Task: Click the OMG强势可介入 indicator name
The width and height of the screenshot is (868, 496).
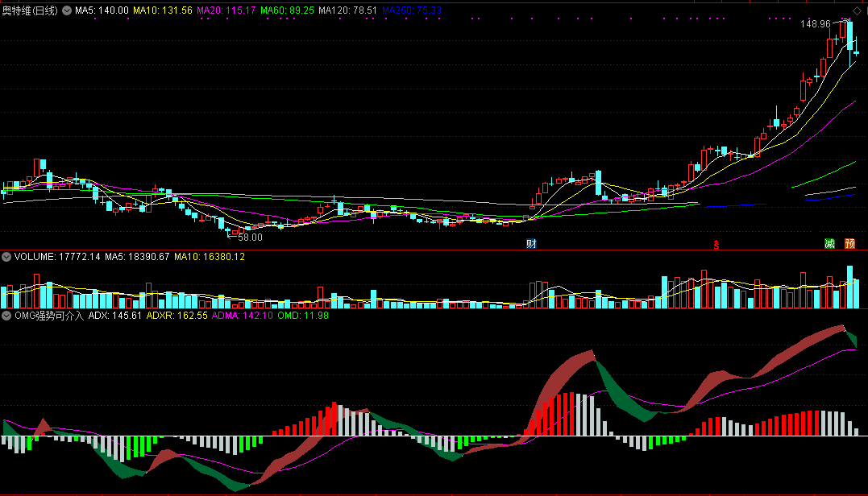Action: coord(49,316)
